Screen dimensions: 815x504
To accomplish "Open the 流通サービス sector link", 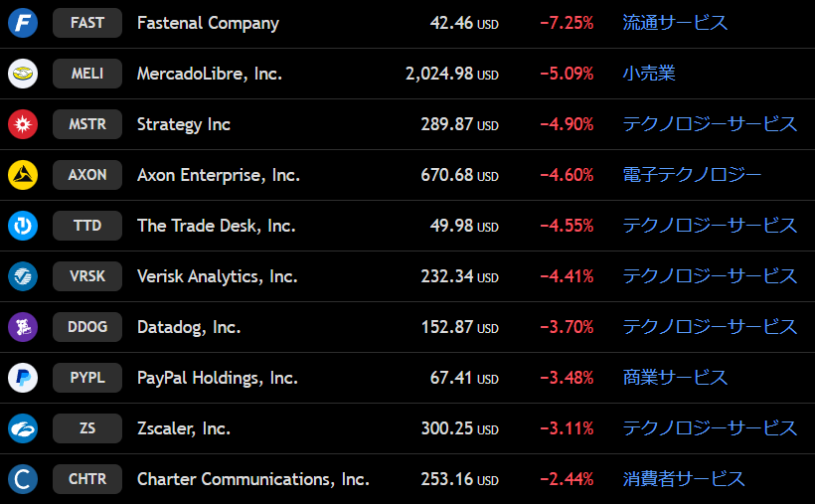I will (675, 23).
